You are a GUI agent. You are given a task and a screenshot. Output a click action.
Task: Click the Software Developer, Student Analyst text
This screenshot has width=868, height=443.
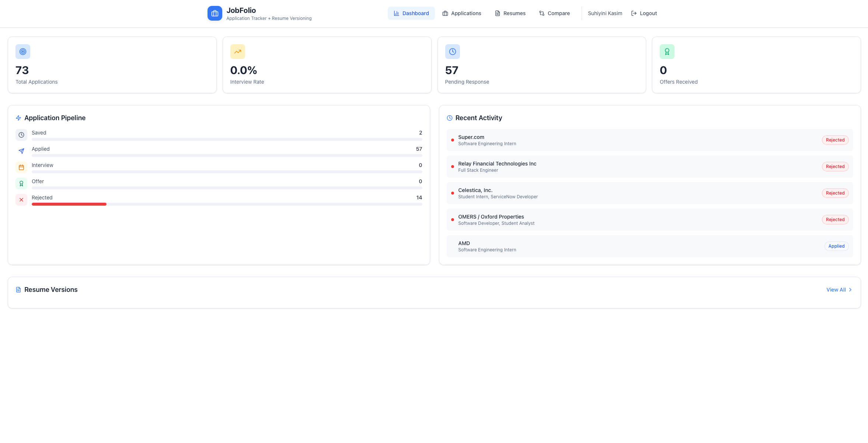496,223
